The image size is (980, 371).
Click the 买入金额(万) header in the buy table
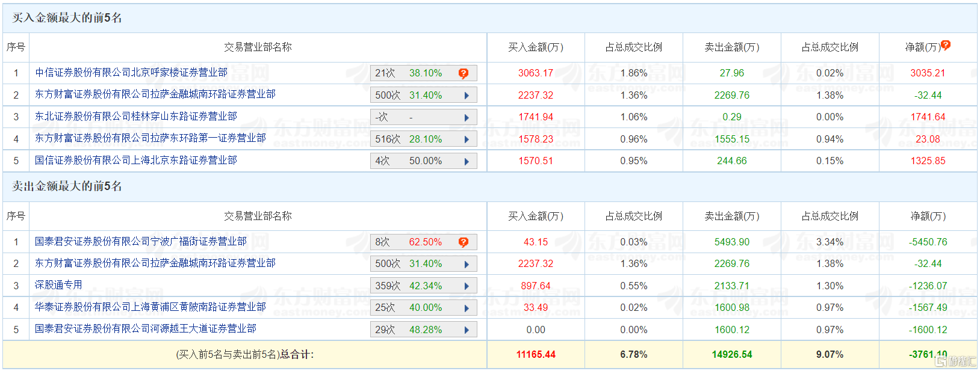point(536,47)
